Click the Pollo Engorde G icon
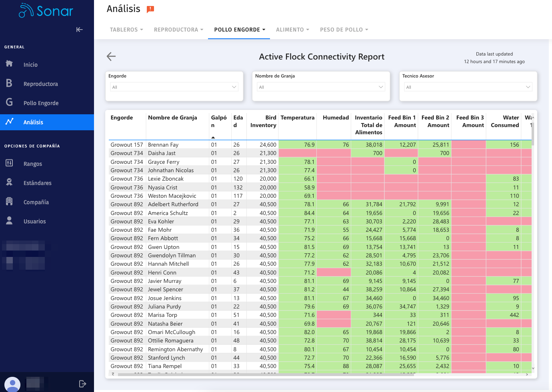This screenshot has height=392, width=552. coord(9,102)
